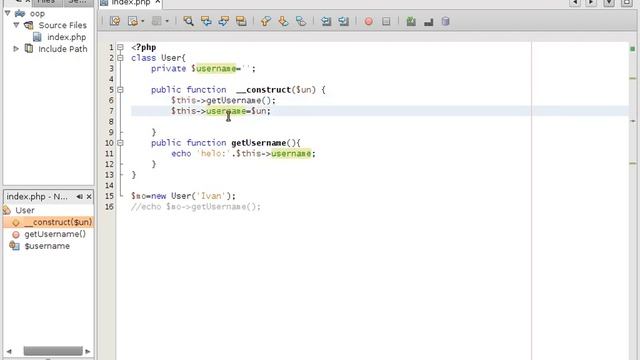Open the editor documents list dropdown
The width and height of the screenshot is (640, 360).
coord(609,2)
